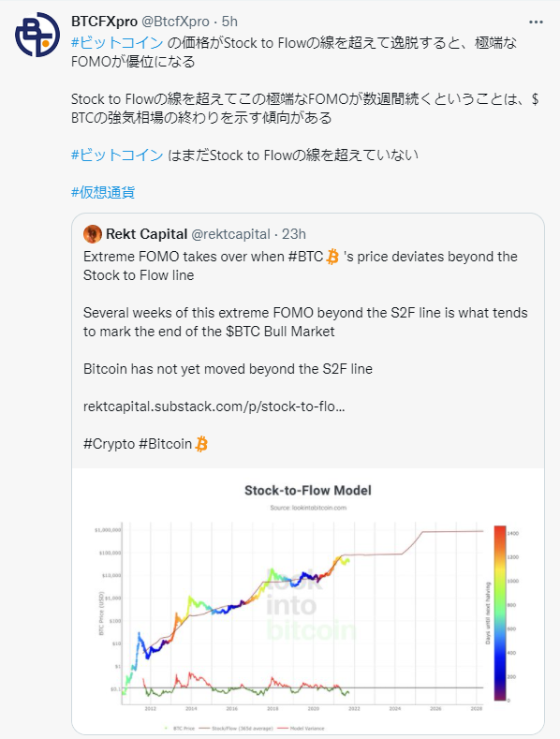
Task: Open the rektcapital.substack.com link text
Action: click(214, 406)
